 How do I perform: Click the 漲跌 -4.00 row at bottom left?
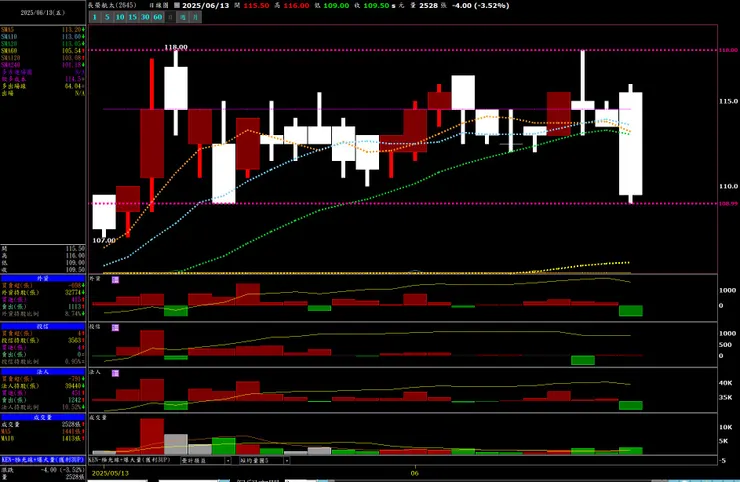pyautogui.click(x=43, y=470)
